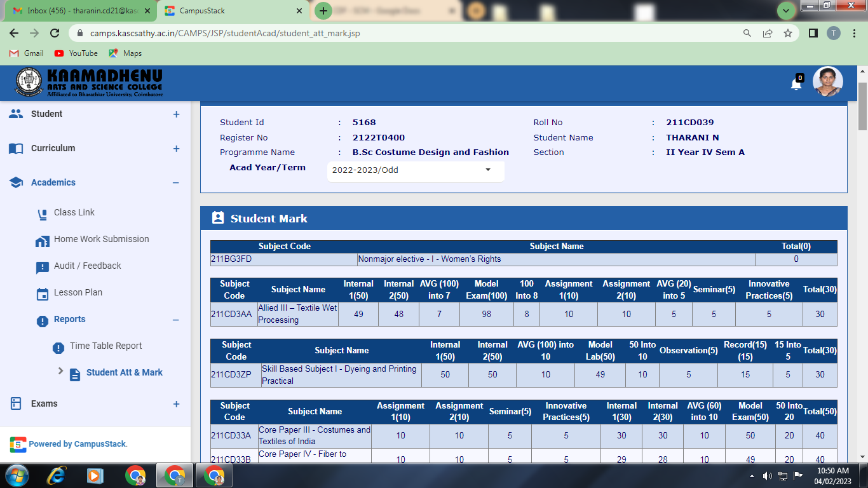Open Lesson Plan menu item
Viewport: 868px width, 488px height.
[x=78, y=292]
